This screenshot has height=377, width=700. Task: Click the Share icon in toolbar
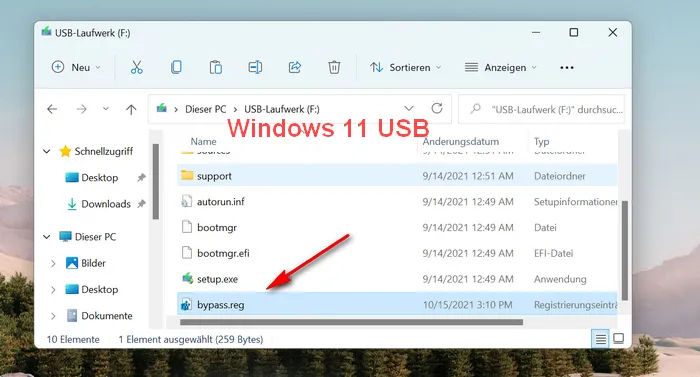[295, 67]
